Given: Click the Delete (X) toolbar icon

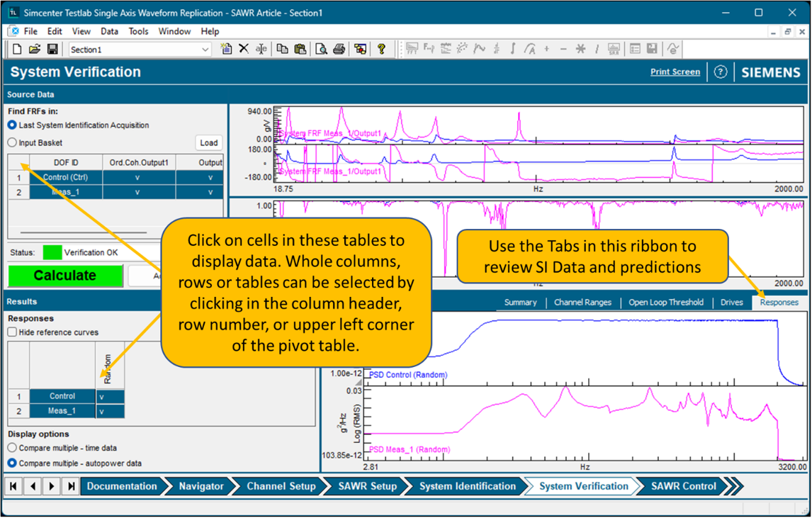Looking at the screenshot, I should tap(244, 49).
